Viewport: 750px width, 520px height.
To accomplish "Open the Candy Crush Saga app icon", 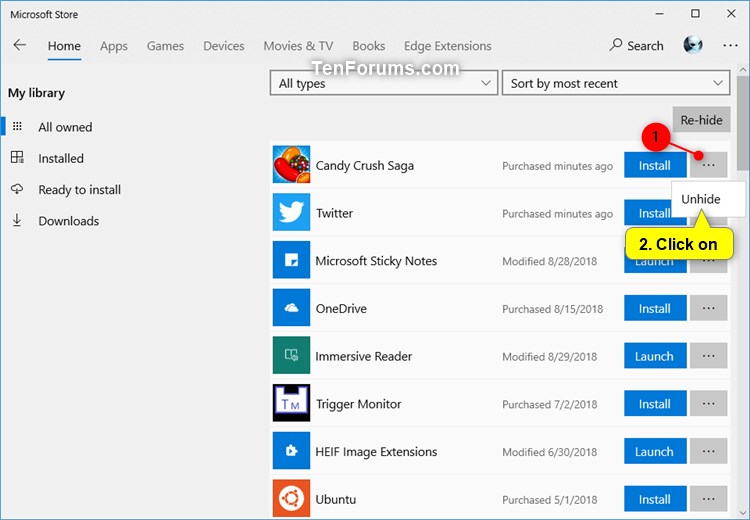I will coord(291,165).
